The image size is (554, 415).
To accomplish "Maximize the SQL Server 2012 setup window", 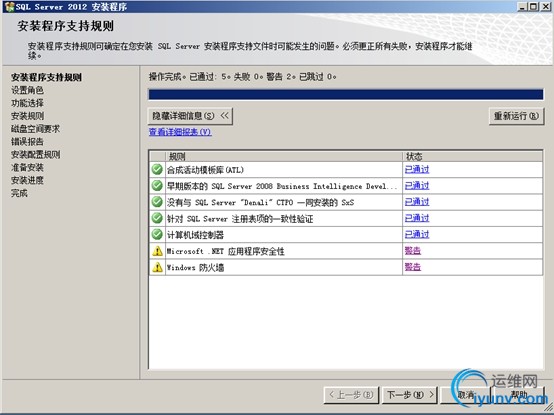I will click(534, 7).
